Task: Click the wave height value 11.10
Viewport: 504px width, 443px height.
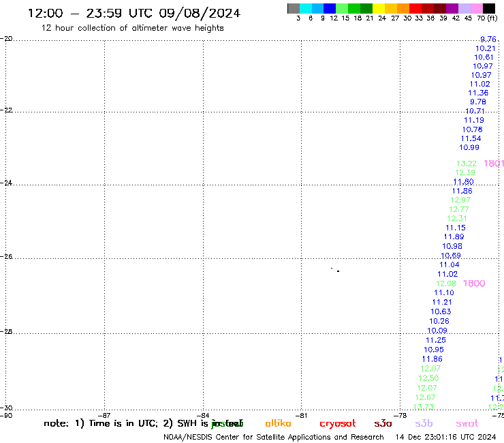Action: click(x=444, y=293)
